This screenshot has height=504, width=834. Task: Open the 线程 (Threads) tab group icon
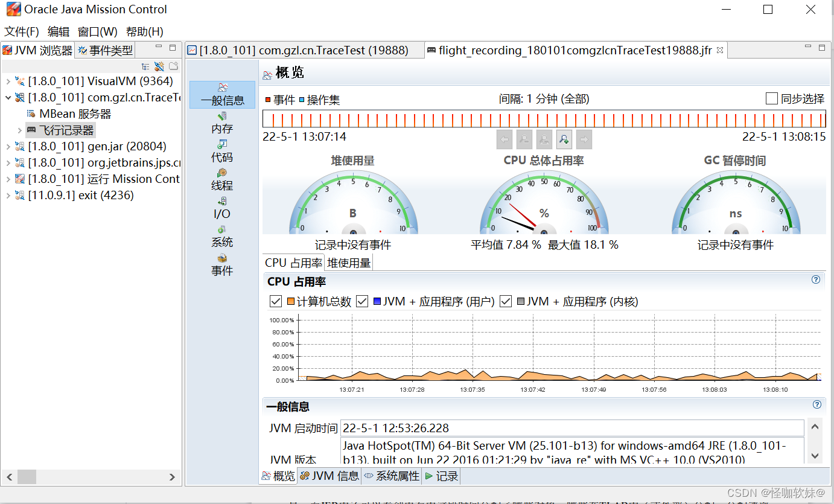[222, 173]
